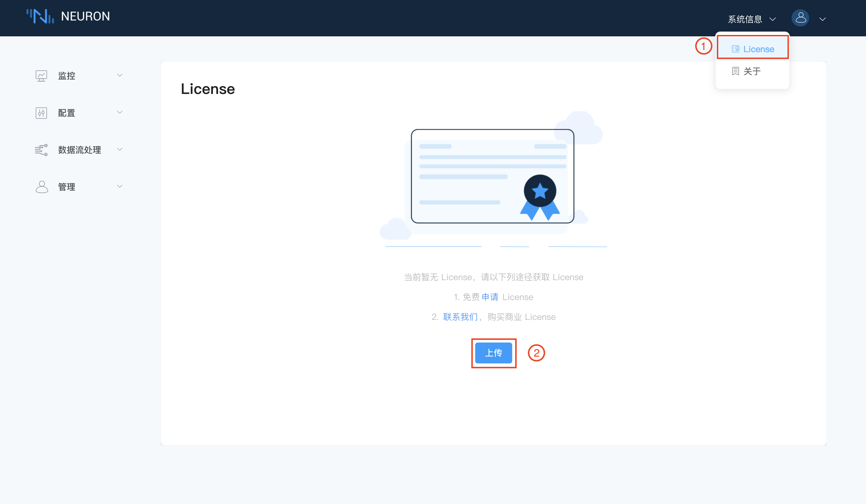Click the 数据流处理 stream icon
The height and width of the screenshot is (504, 866).
click(x=41, y=150)
